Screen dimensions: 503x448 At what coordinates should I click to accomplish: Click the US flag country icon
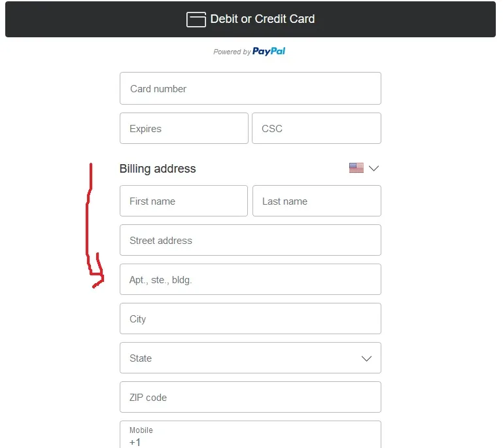click(356, 168)
